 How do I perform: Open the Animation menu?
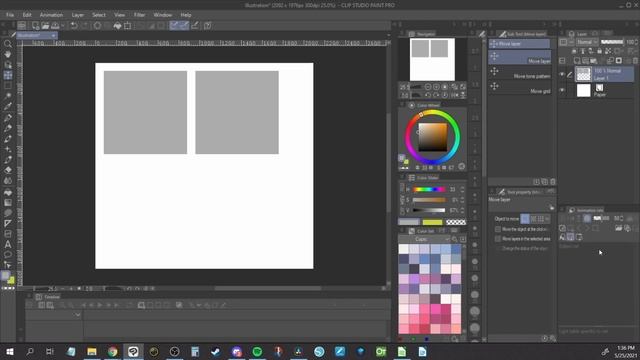point(51,15)
